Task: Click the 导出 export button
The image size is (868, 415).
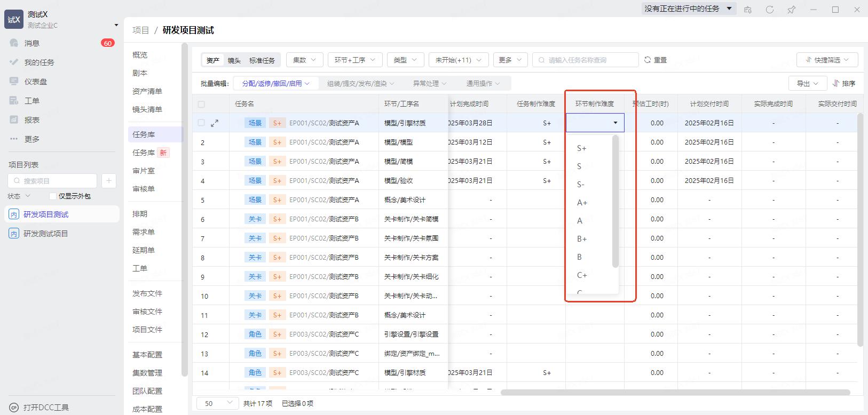Action: pyautogui.click(x=807, y=83)
